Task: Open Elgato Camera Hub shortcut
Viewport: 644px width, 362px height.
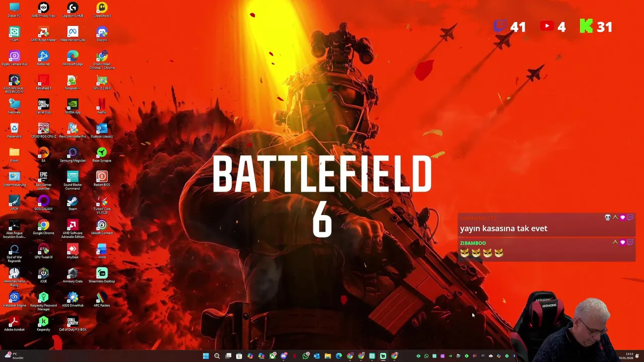Action: pyautogui.click(x=14, y=58)
